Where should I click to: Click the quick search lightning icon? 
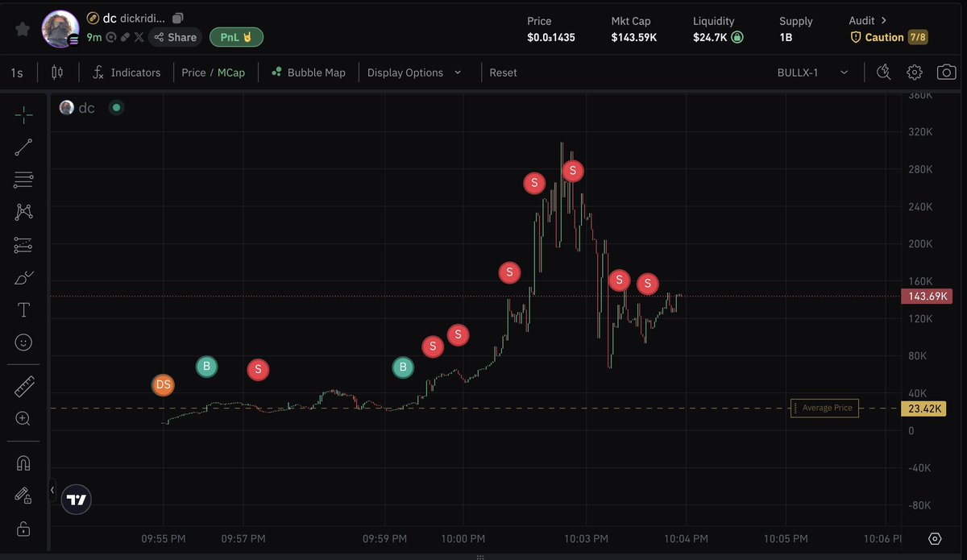883,73
